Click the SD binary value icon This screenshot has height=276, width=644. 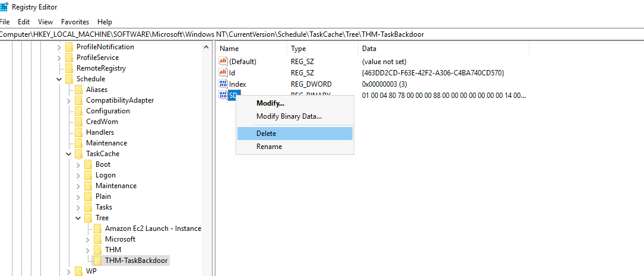pos(223,96)
